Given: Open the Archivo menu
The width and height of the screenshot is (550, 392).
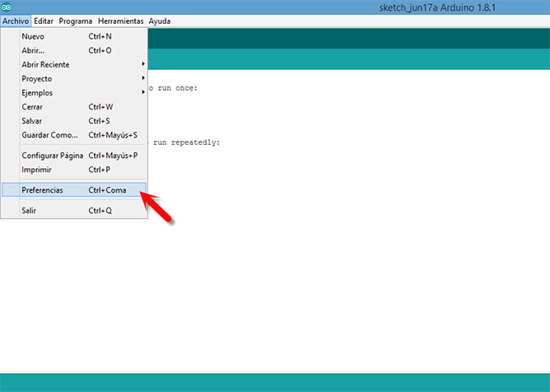Looking at the screenshot, I should pos(16,21).
